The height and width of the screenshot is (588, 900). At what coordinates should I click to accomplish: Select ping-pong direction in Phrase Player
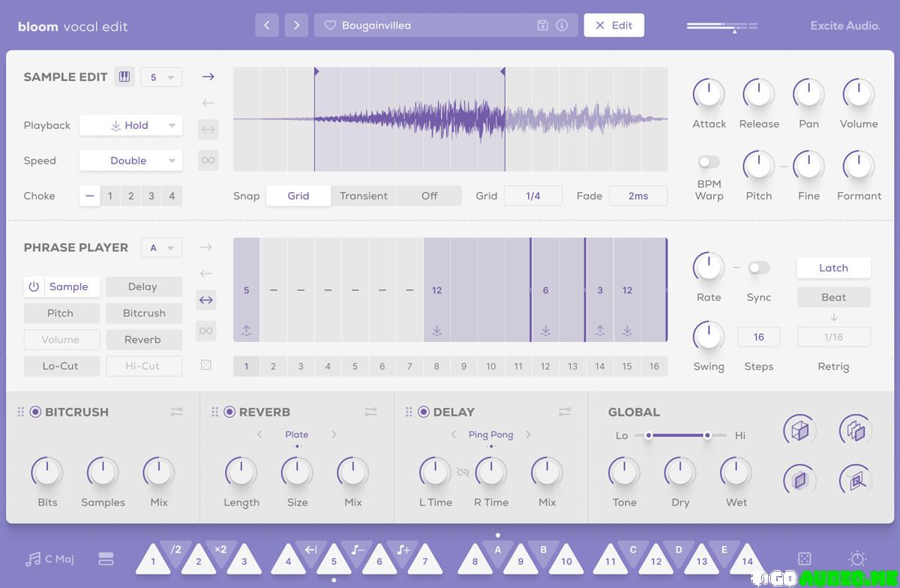(x=206, y=300)
